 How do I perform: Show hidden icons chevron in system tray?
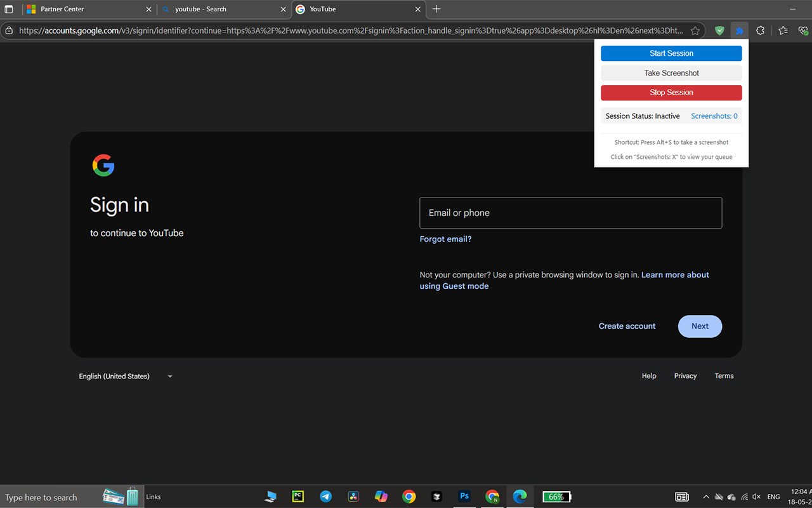[706, 497]
